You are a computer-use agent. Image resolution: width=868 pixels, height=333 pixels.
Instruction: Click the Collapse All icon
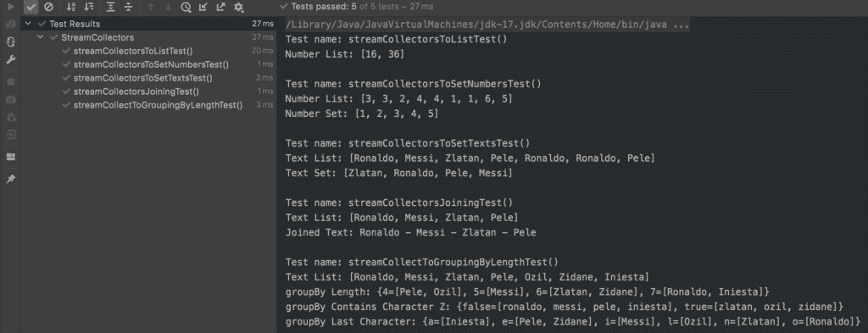point(129,7)
